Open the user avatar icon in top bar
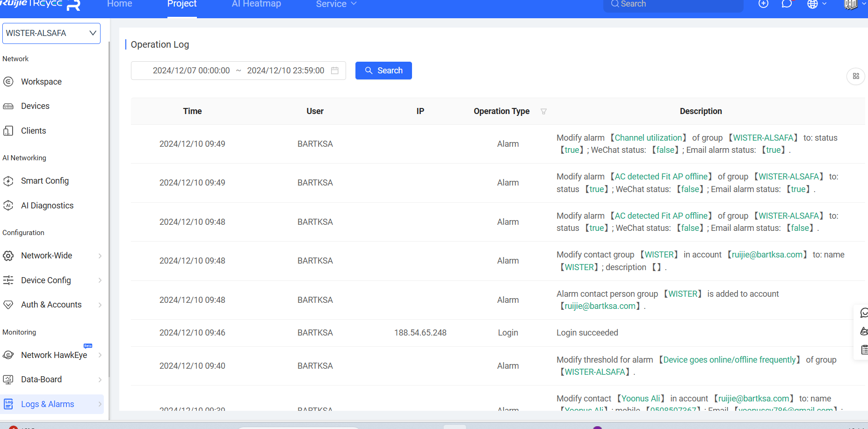This screenshot has height=429, width=868. coord(851,4)
